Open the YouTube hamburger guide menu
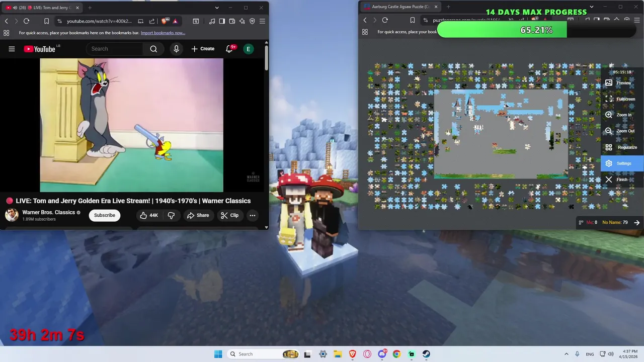The image size is (644, 362). [x=12, y=49]
